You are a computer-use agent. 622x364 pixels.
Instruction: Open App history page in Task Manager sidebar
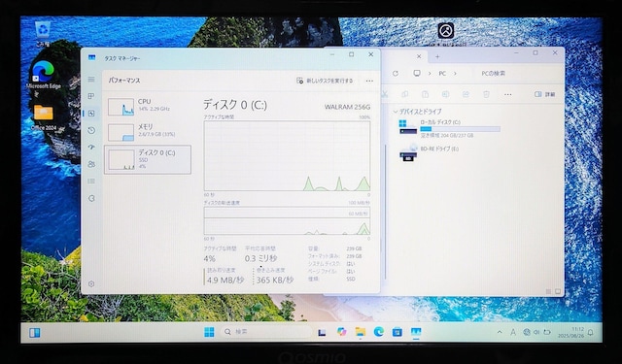click(91, 130)
